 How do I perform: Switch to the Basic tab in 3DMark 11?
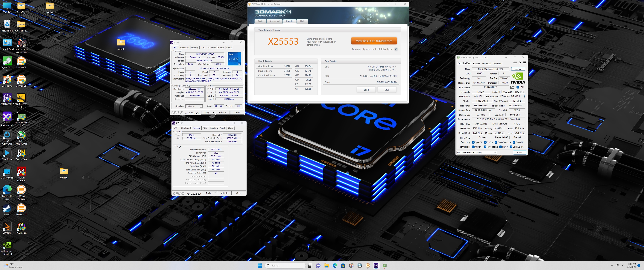pos(260,21)
